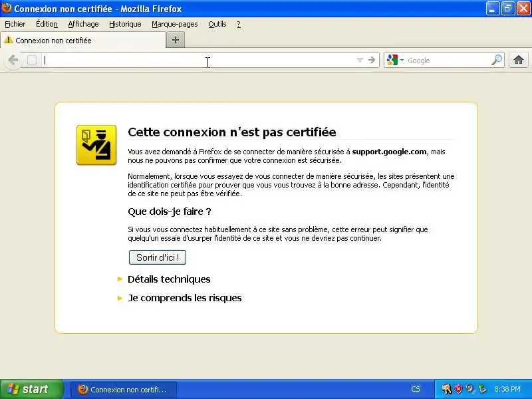The image size is (532, 399).
Task: Open the Windows start button
Action: click(32, 389)
